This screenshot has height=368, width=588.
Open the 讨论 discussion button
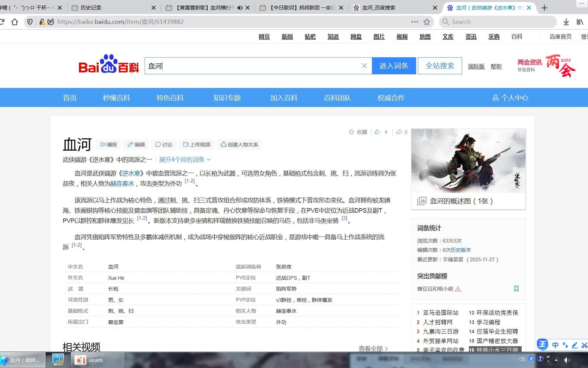(x=164, y=144)
